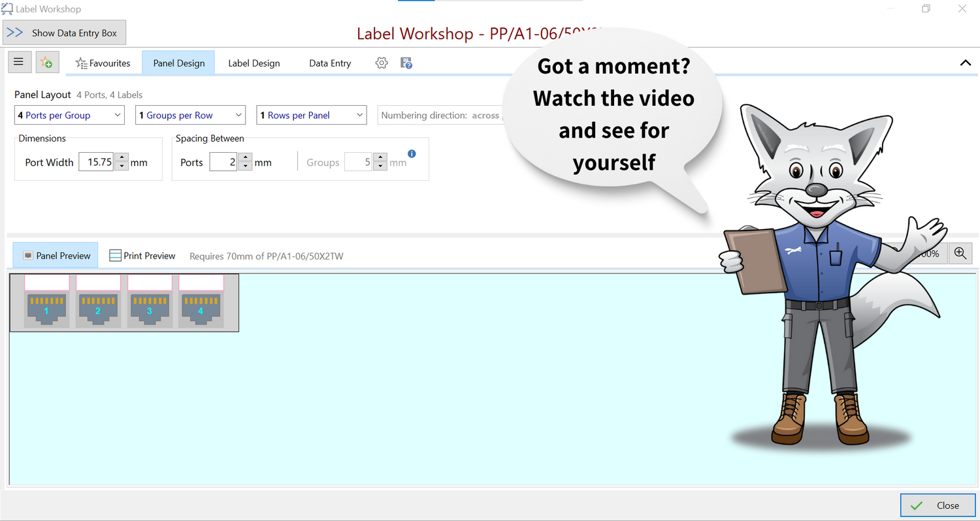Click the Port Width input field
The width and height of the screenshot is (980, 521).
coord(96,163)
